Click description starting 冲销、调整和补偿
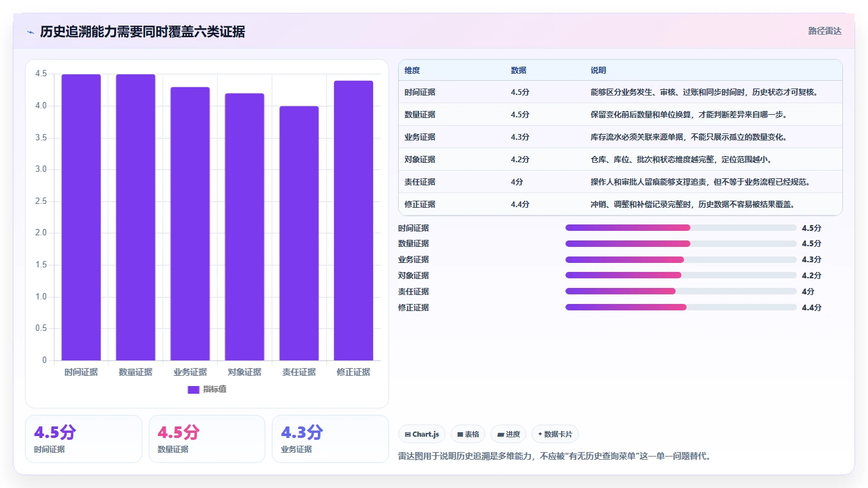Image resolution: width=868 pixels, height=488 pixels. (692, 205)
